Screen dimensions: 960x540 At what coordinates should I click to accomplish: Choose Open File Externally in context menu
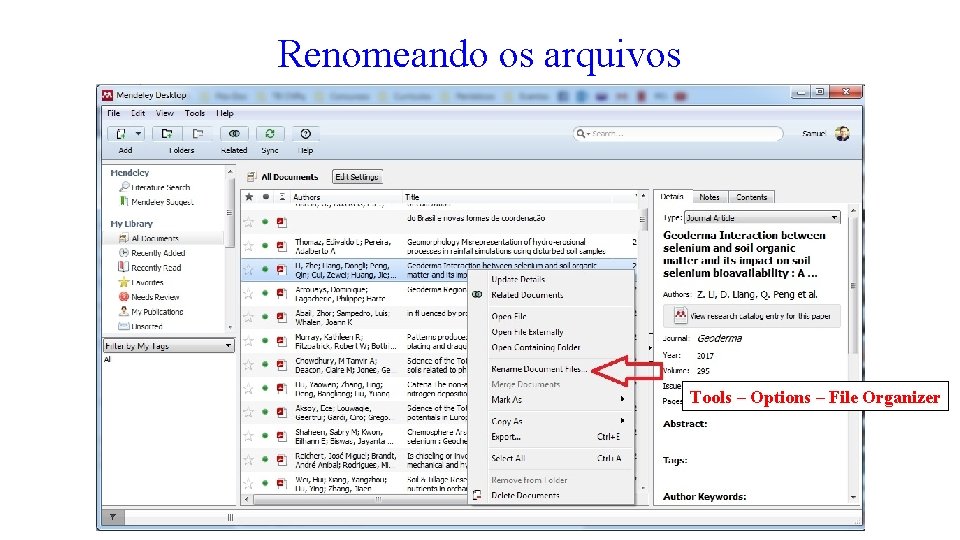pos(527,332)
